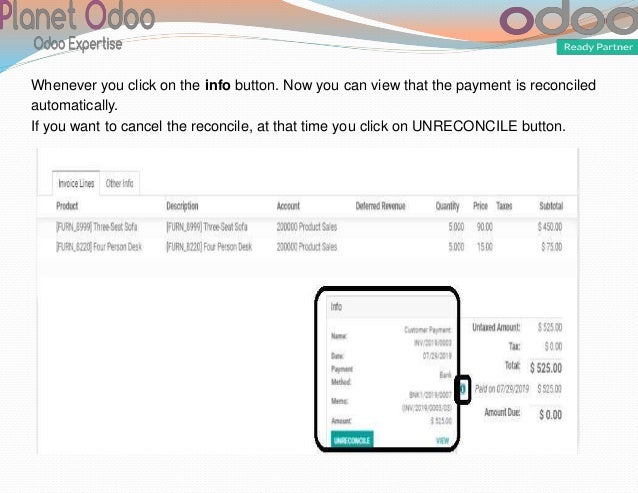The height and width of the screenshot is (493, 638).
Task: Sort by the Account column header
Action: (x=288, y=206)
